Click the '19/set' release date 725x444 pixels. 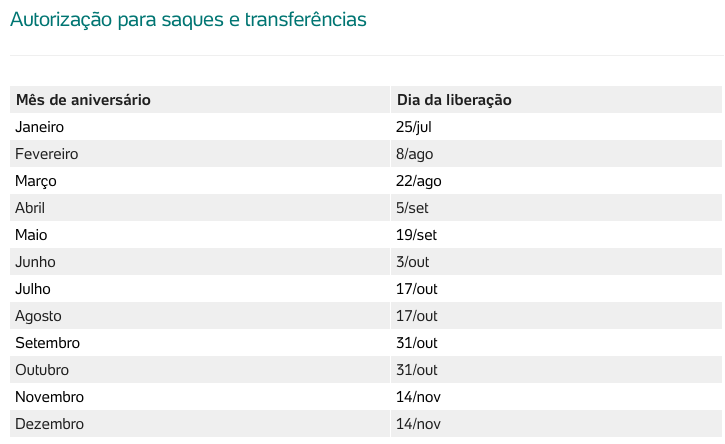pyautogui.click(x=416, y=234)
